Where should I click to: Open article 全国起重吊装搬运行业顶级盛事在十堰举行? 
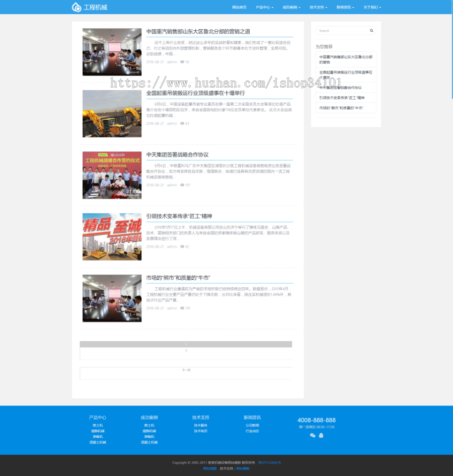(x=195, y=93)
